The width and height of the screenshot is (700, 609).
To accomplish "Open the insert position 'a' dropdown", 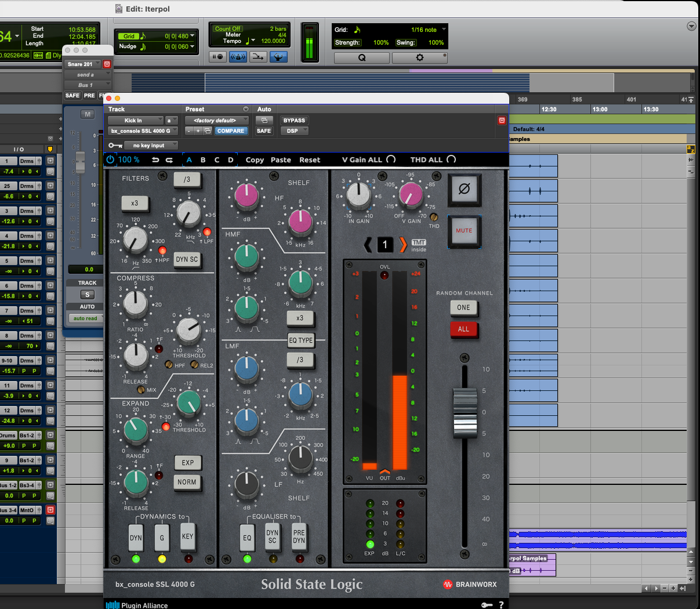I will (172, 121).
